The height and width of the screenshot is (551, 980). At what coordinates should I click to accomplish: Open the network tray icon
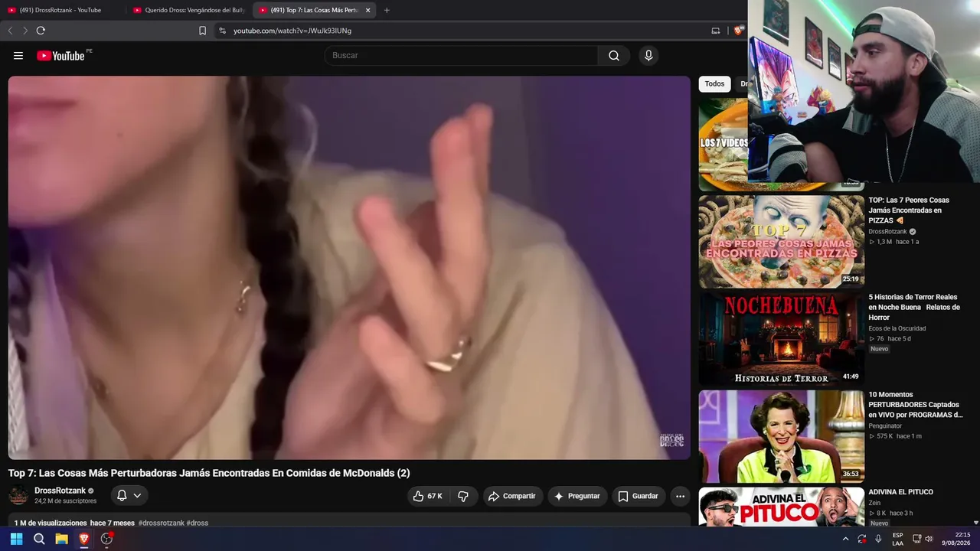pos(916,539)
